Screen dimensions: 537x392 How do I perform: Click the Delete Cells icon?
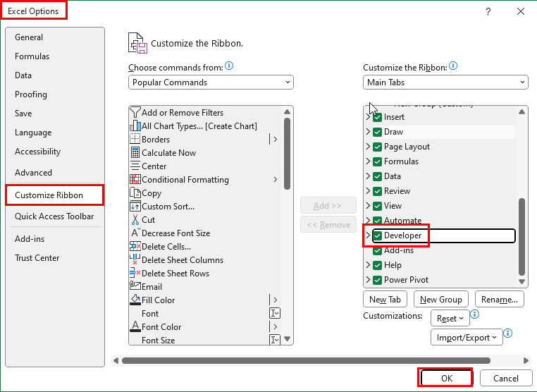[x=135, y=246]
